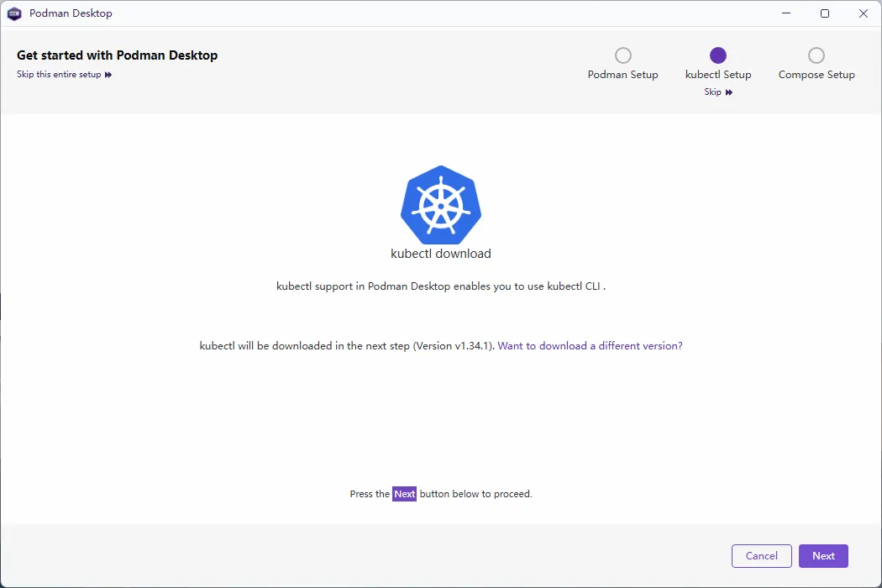Click the Podman Setup step label
This screenshot has height=588, width=882.
[622, 74]
